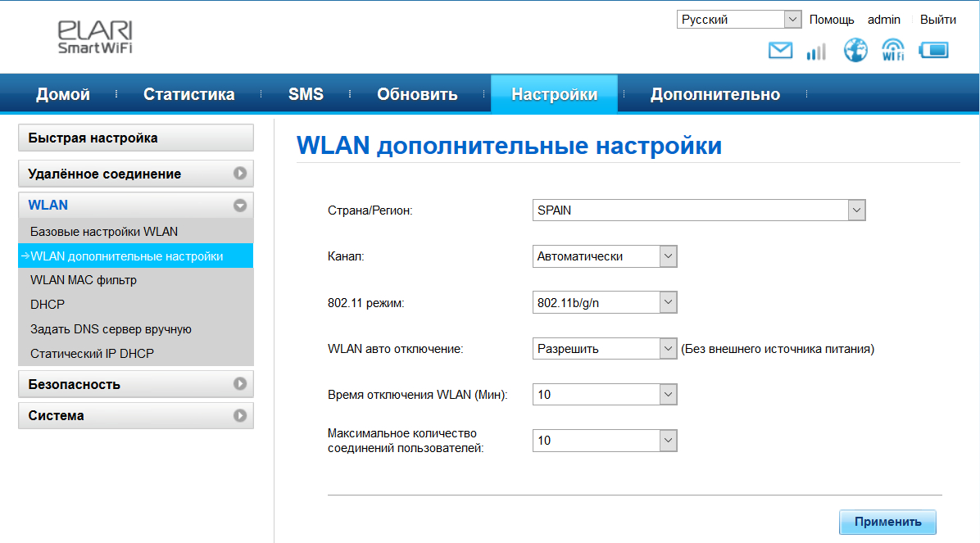Switch to the Статистика tab
This screenshot has height=543, width=980.
[x=188, y=94]
